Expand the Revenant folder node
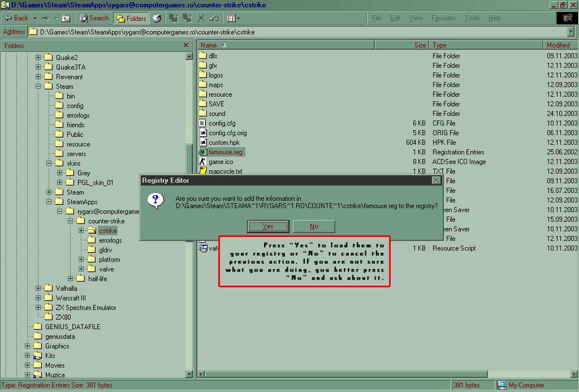Screen dimensions: 579x392 click(x=38, y=76)
